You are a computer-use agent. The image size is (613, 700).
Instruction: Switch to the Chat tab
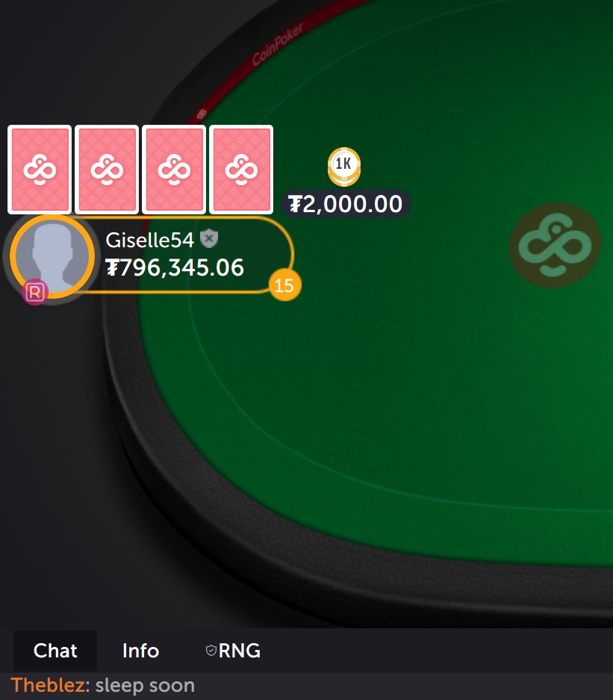(x=55, y=651)
